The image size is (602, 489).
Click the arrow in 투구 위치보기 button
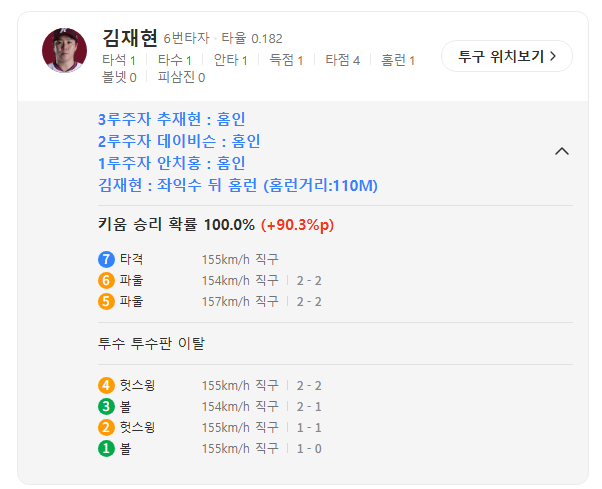[553, 56]
